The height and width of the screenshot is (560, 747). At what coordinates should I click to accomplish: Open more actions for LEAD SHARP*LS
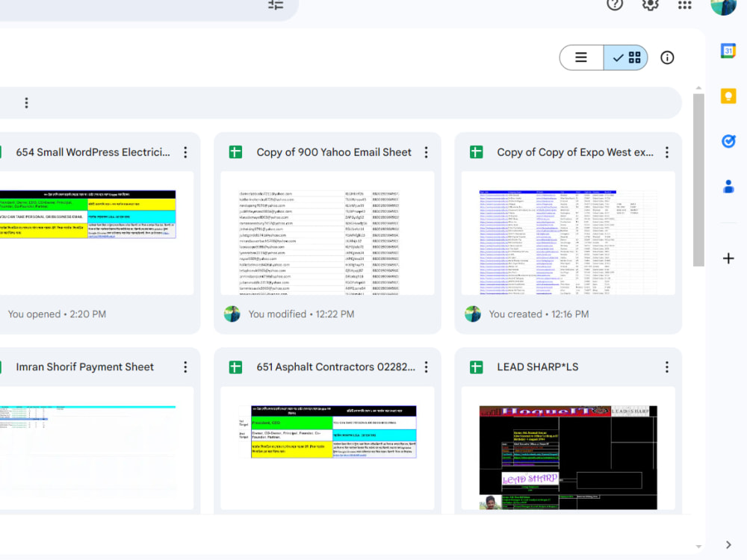pyautogui.click(x=666, y=367)
